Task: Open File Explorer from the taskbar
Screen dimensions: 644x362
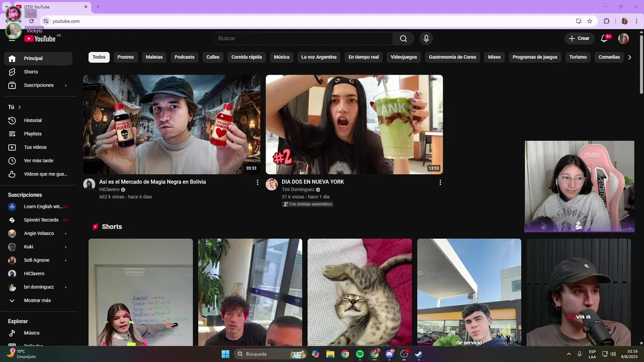Action: (x=330, y=354)
